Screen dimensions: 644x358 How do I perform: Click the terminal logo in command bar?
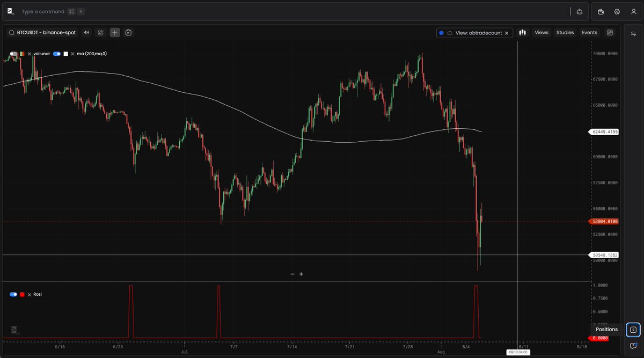[10, 11]
